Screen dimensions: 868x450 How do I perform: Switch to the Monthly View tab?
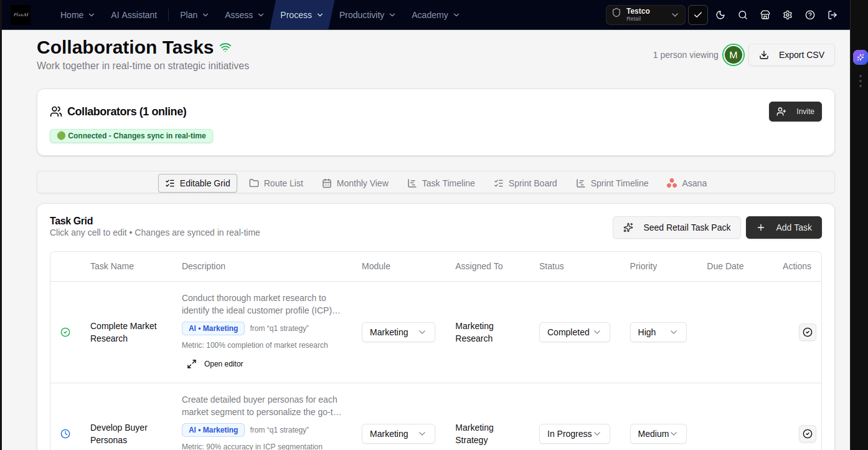356,183
